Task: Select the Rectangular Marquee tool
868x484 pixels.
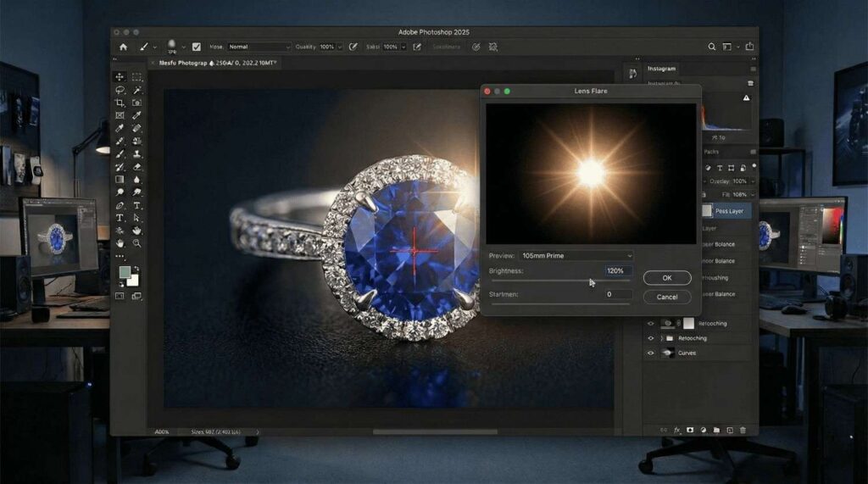Action: click(x=136, y=77)
